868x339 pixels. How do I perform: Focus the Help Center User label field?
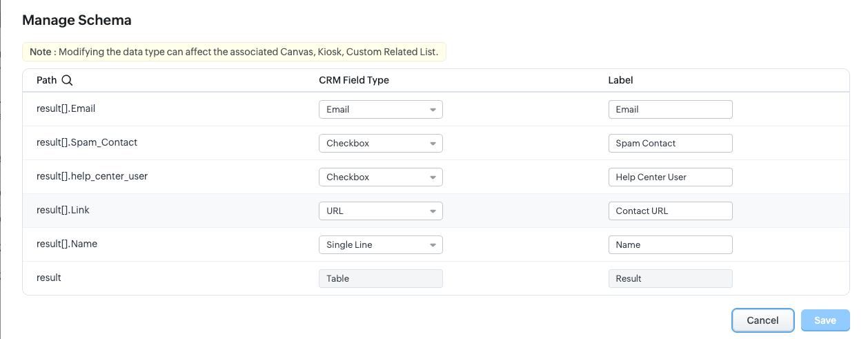pos(670,177)
